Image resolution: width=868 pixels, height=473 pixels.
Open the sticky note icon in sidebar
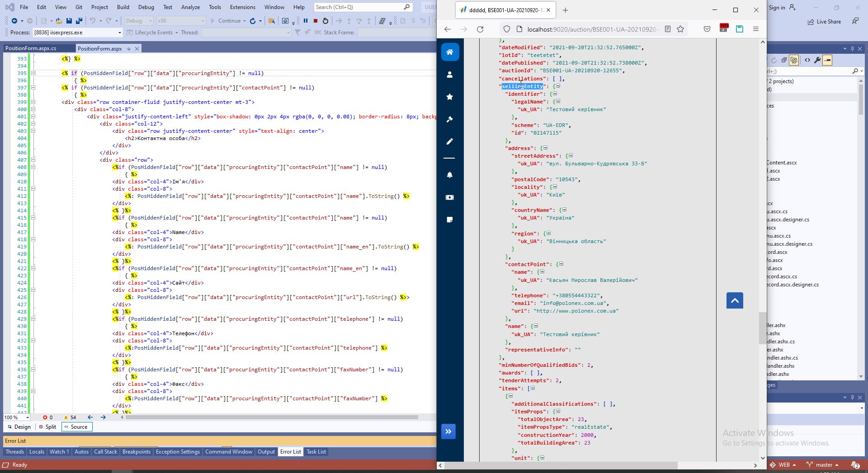pos(450,220)
